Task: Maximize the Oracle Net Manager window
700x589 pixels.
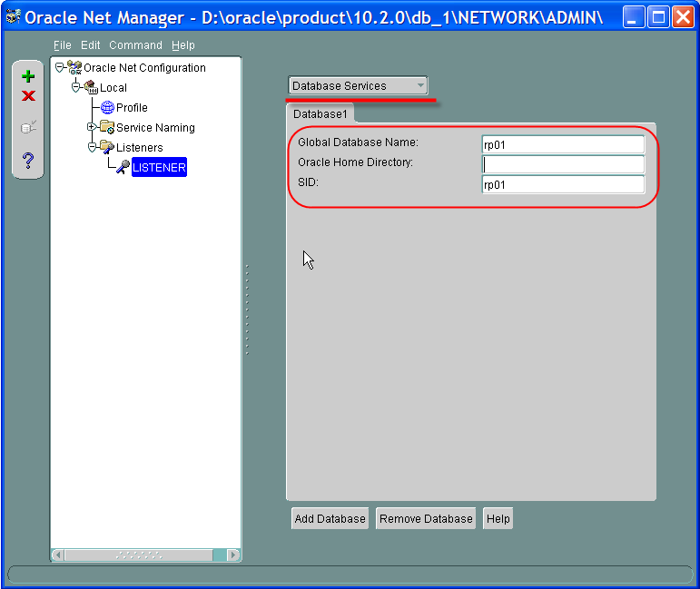Action: point(658,17)
